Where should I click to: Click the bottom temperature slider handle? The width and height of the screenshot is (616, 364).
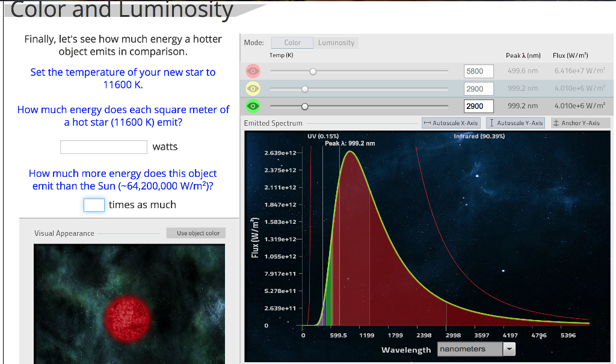pos(304,106)
